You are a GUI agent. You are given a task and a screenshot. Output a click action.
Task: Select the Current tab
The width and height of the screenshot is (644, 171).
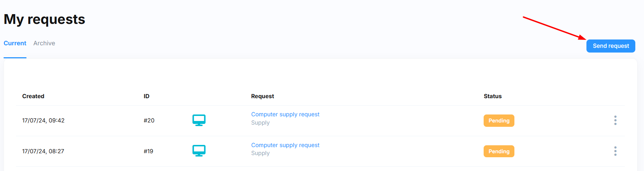15,43
